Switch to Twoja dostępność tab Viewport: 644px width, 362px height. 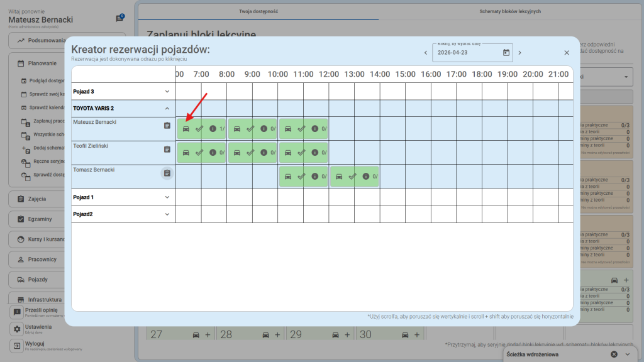tap(258, 11)
